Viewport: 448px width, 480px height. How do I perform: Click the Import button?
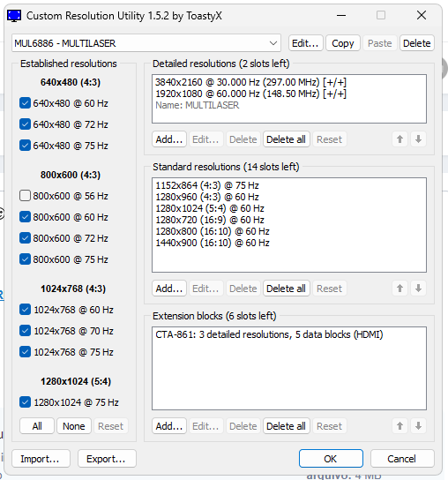tap(41, 459)
